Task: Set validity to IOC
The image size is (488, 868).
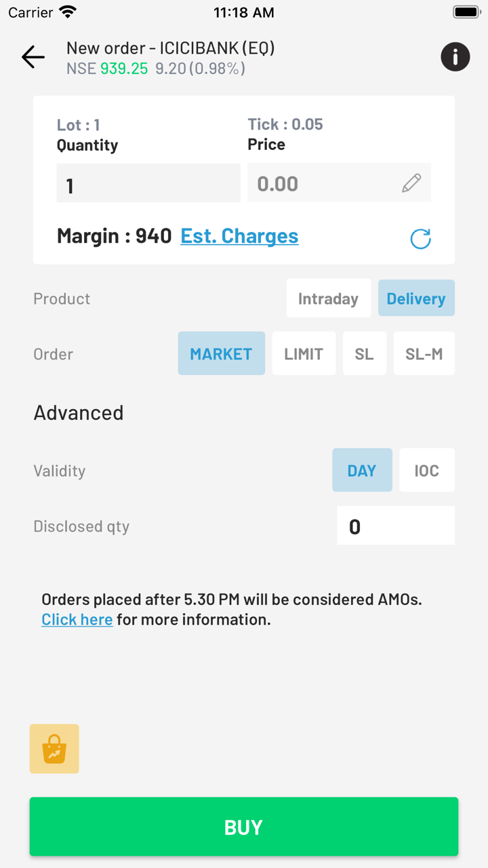Action: 426,470
